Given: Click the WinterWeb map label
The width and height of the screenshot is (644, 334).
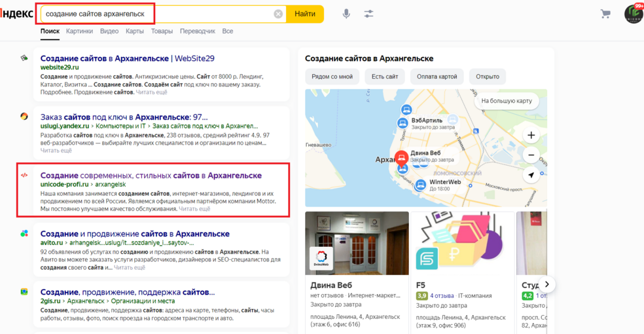Looking at the screenshot, I should click(x=445, y=182).
